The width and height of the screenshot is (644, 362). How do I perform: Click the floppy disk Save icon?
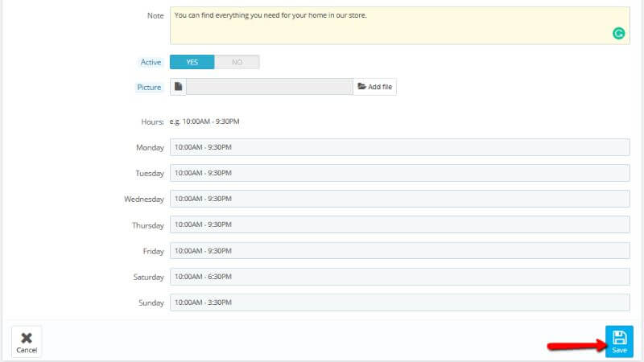pos(619,337)
